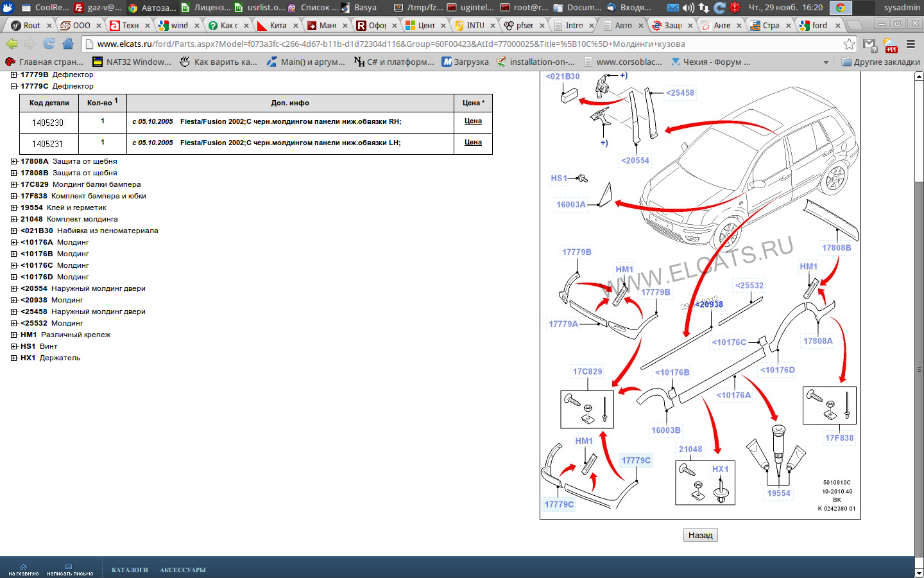Open the 'C# и платформ...' bookmark

pos(394,62)
